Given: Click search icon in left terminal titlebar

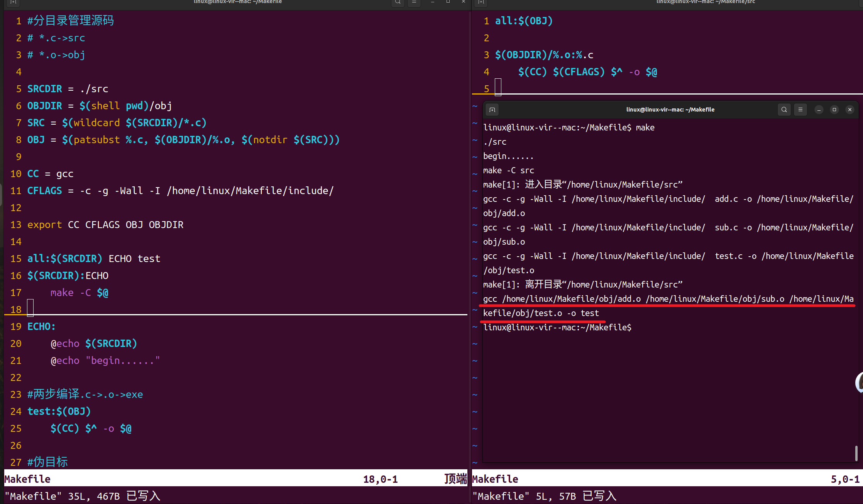Looking at the screenshot, I should (x=398, y=2).
